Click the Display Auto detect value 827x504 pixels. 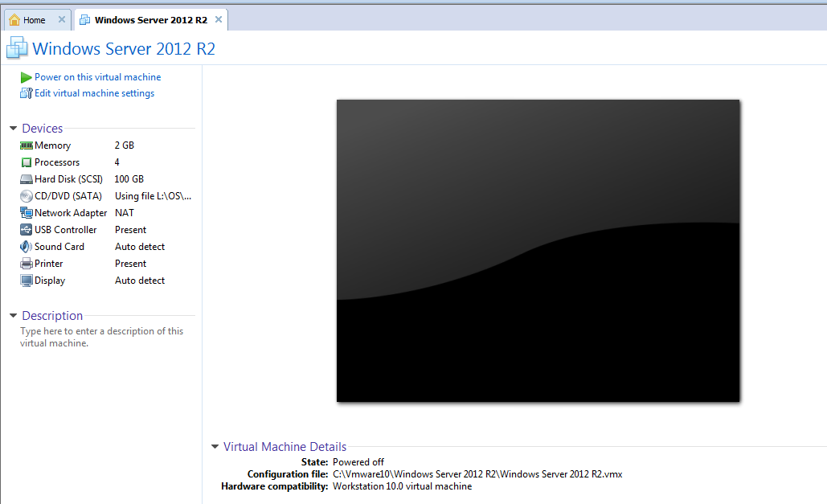click(140, 281)
